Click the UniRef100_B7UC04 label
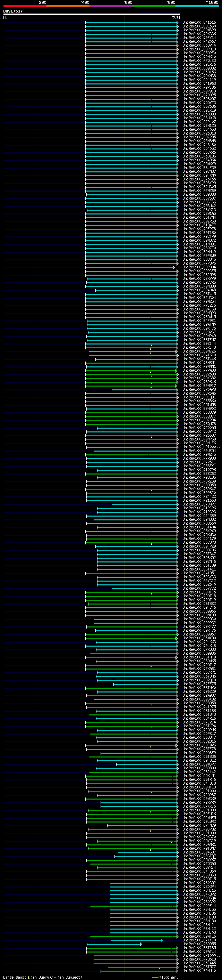The height and width of the screenshot is (980, 222). coord(199,298)
